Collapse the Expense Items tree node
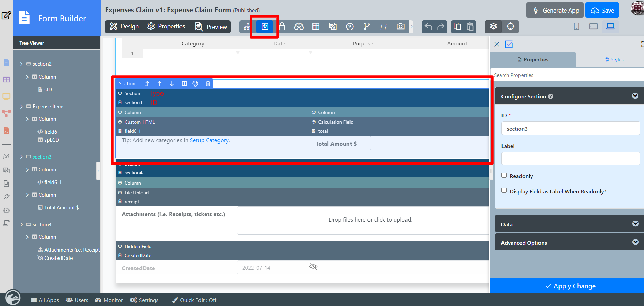This screenshot has width=644, height=306. 22,107
